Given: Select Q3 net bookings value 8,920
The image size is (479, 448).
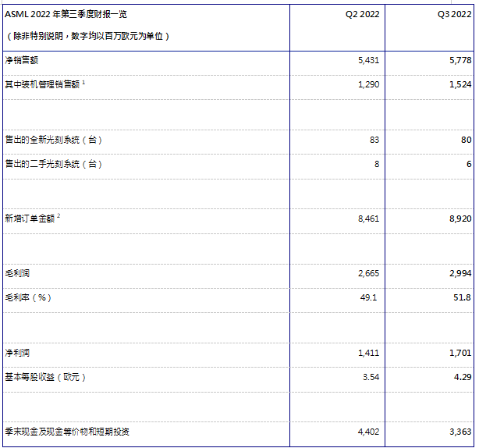Looking at the screenshot, I should (459, 219).
